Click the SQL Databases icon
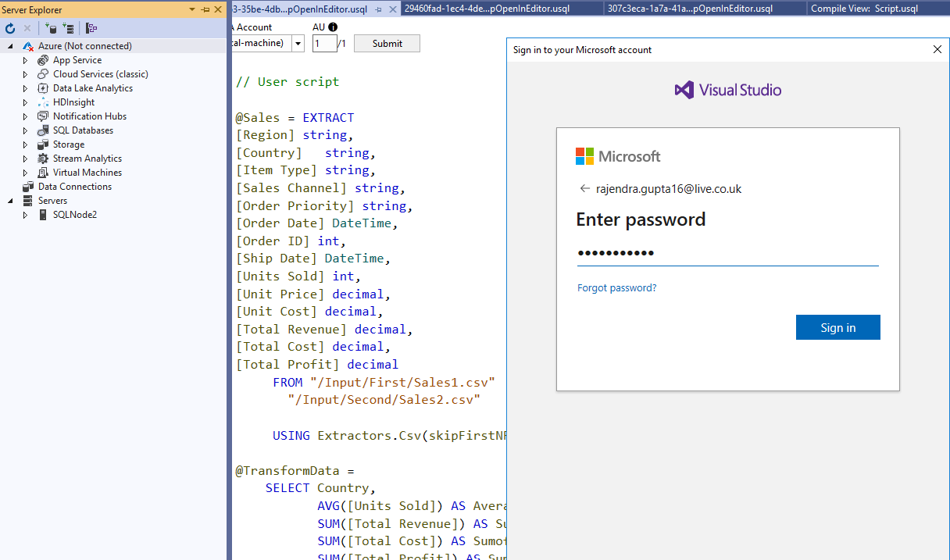Screen dimensions: 950x560 tap(43, 130)
